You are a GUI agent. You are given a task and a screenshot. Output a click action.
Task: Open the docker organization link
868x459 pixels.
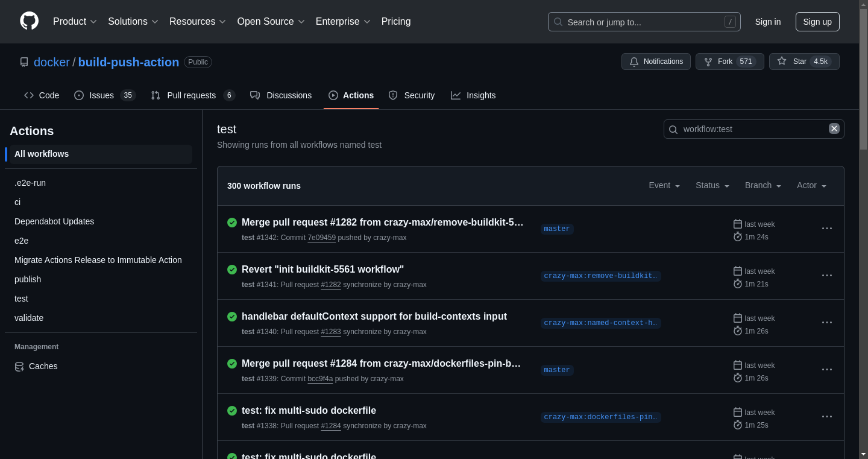pos(52,62)
